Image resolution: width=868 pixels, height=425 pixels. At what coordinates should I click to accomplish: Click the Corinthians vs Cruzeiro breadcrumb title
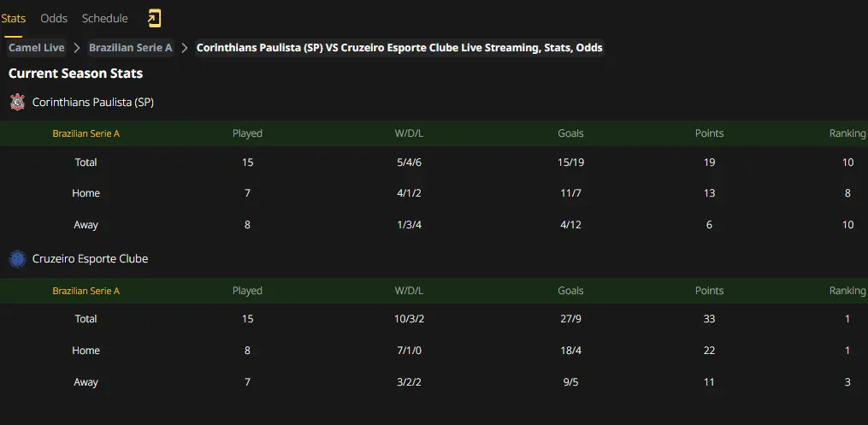(x=399, y=48)
